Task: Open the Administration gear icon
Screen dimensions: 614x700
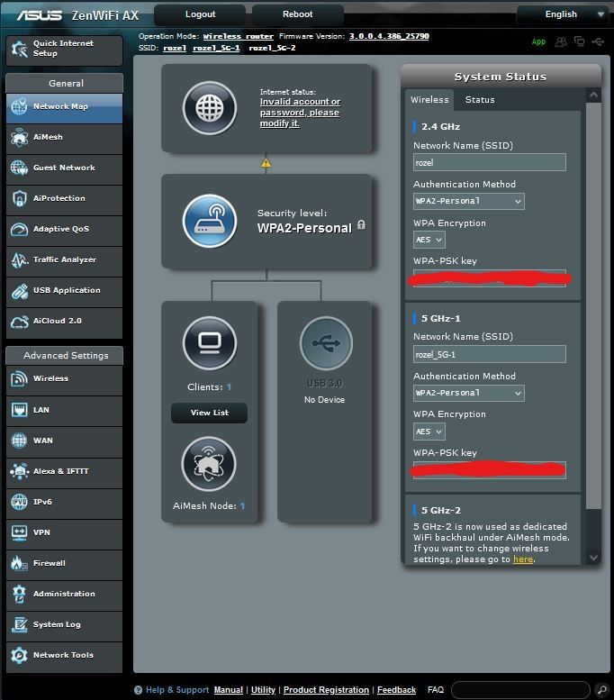Action: pyautogui.click(x=19, y=595)
